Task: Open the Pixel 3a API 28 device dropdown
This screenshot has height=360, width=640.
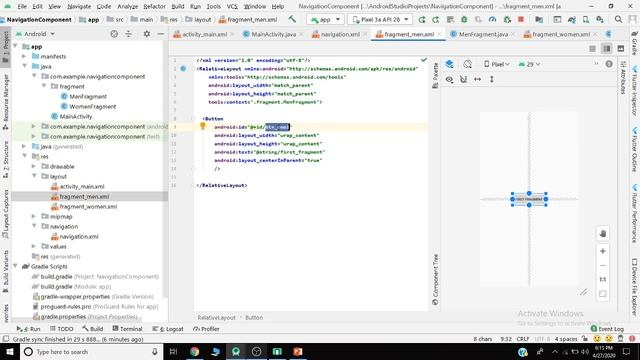Action: click(x=380, y=19)
